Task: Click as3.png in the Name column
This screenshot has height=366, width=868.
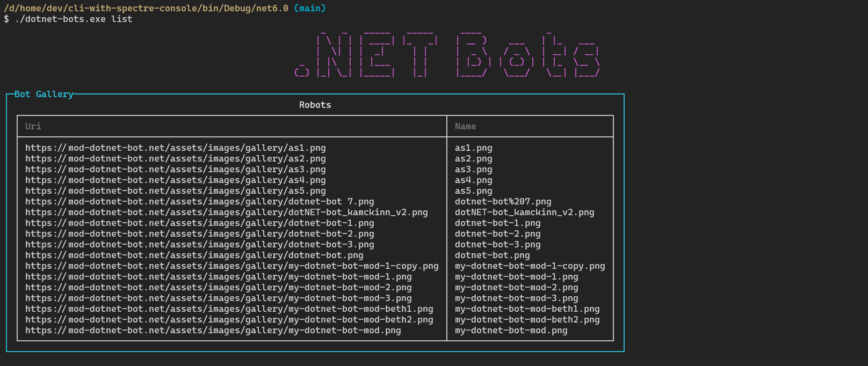Action: (x=474, y=169)
